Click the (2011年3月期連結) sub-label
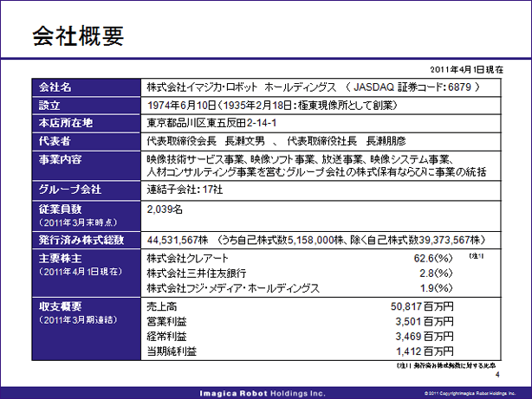 click(78, 320)
